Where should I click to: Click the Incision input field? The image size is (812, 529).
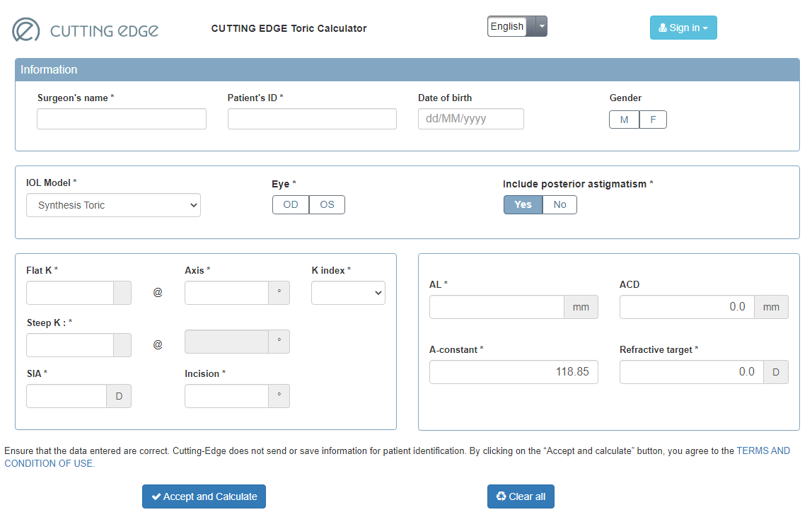coord(227,396)
